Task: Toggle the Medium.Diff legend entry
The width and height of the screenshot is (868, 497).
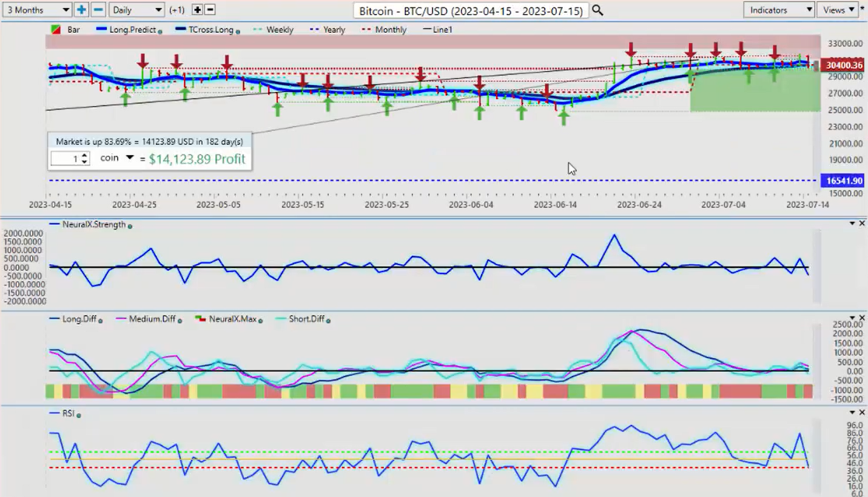Action: (146, 319)
